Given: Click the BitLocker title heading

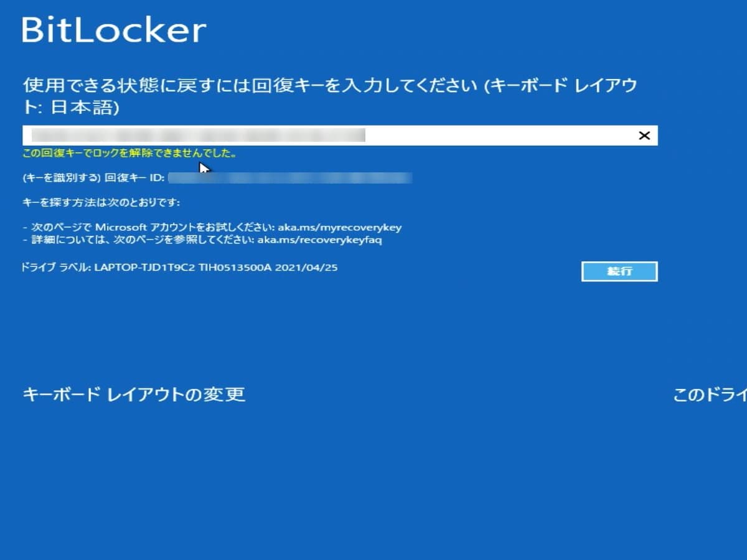Looking at the screenshot, I should (x=114, y=30).
